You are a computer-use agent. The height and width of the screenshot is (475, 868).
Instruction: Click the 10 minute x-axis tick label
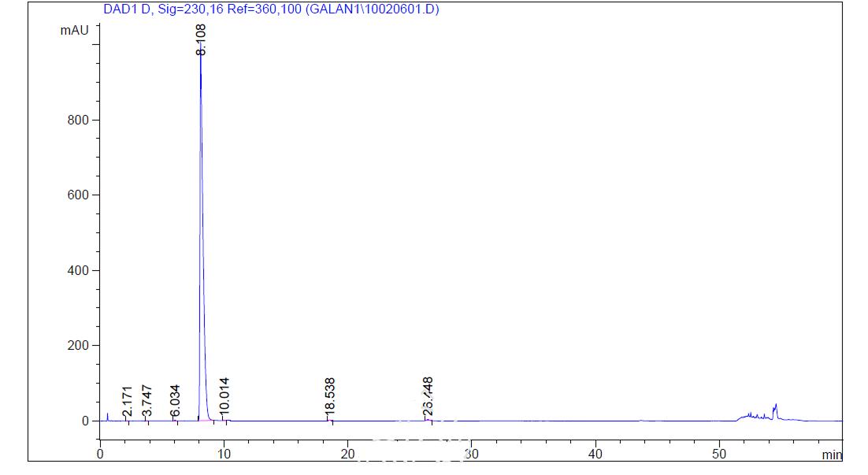pyautogui.click(x=224, y=454)
